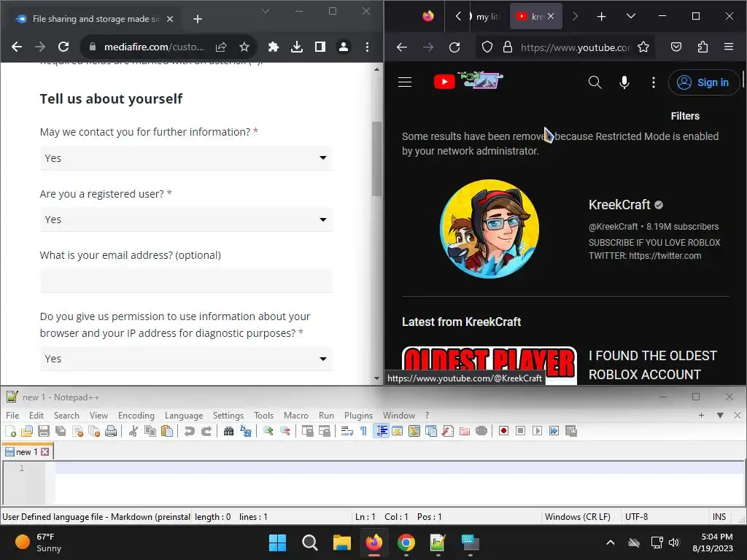This screenshot has height=560, width=747.
Task: Select the 'new 1' document tab
Action: pyautogui.click(x=27, y=452)
